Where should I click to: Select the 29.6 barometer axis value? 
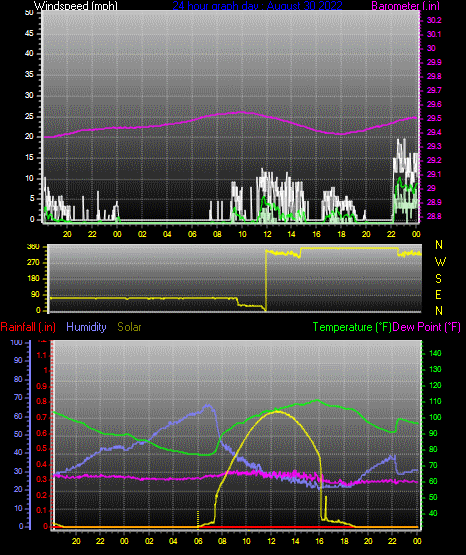pos(434,104)
